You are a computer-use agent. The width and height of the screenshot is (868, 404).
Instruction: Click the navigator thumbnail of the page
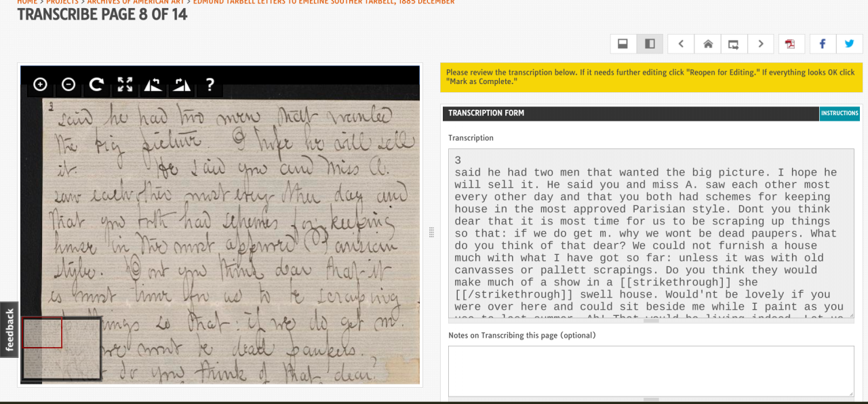[62, 348]
